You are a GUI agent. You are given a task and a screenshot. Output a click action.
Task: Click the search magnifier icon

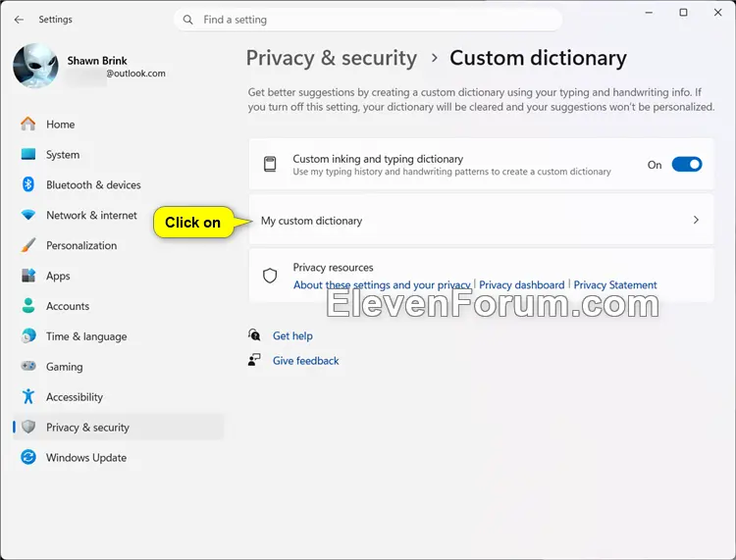click(187, 20)
